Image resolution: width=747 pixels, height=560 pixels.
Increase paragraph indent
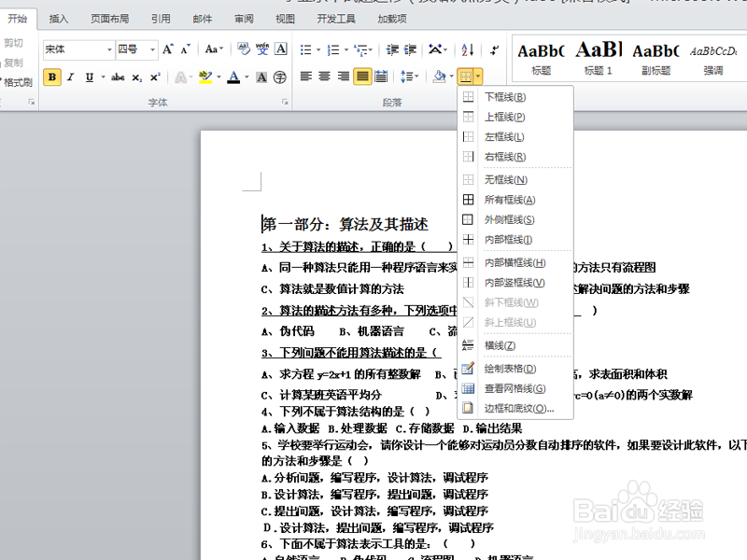(x=410, y=49)
